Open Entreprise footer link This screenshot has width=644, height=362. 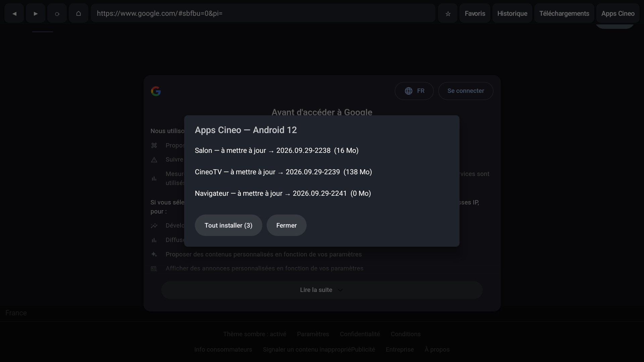click(400, 350)
